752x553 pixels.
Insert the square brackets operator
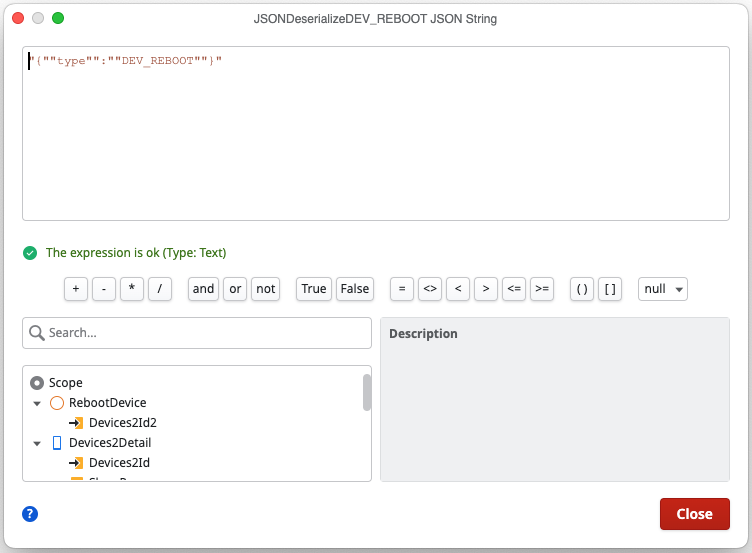(x=610, y=289)
